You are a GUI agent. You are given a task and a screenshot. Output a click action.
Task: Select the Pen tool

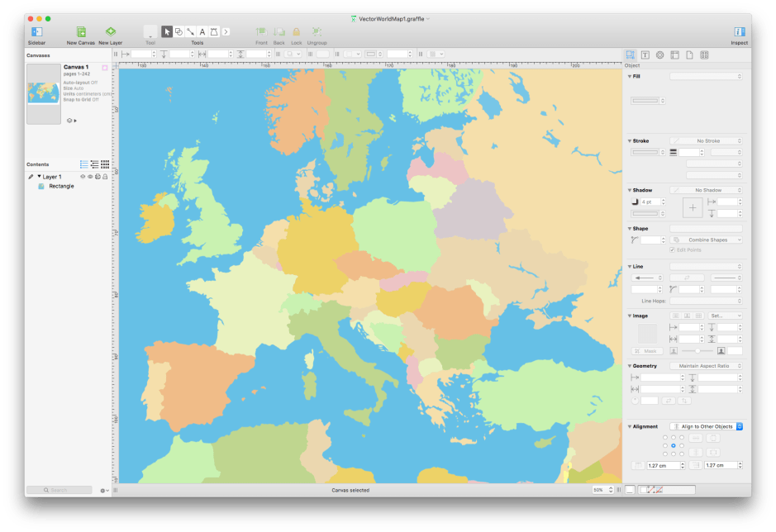click(x=213, y=31)
